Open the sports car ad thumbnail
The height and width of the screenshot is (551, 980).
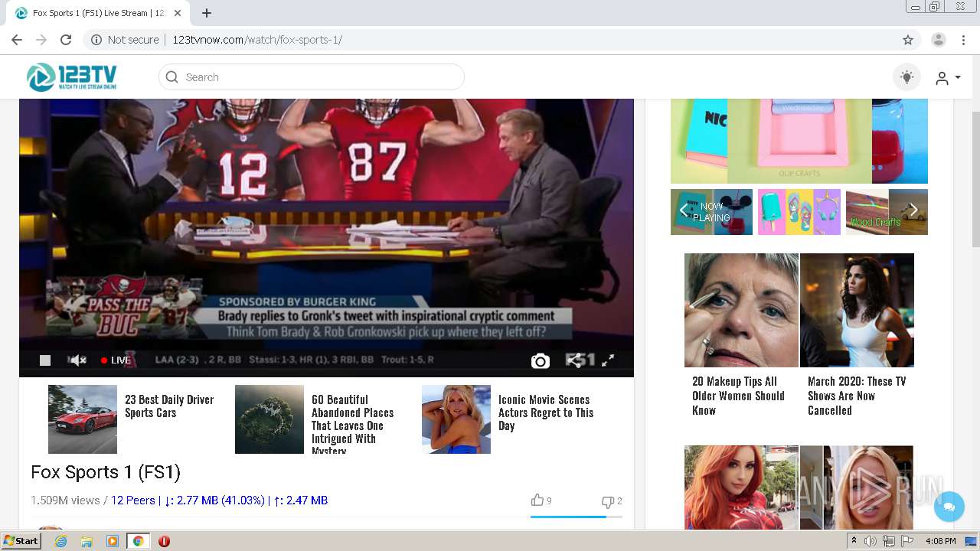[83, 419]
